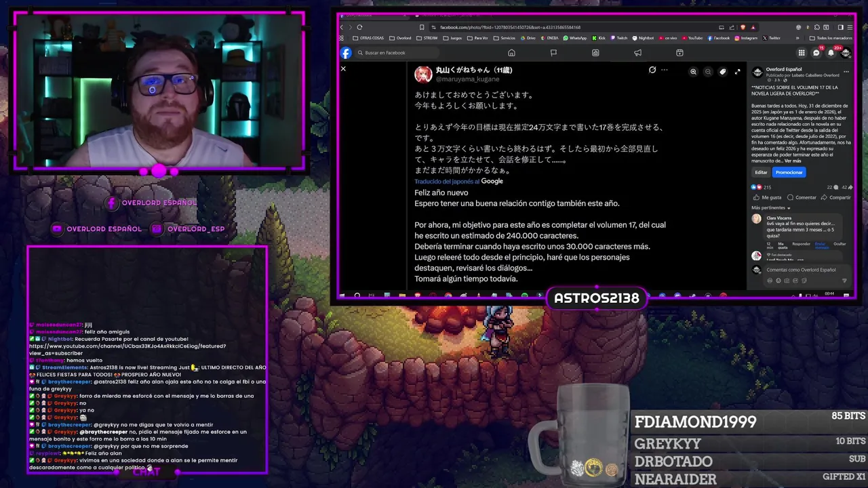Zoom in on the photo
Image resolution: width=868 pixels, height=488 pixels.
[693, 71]
